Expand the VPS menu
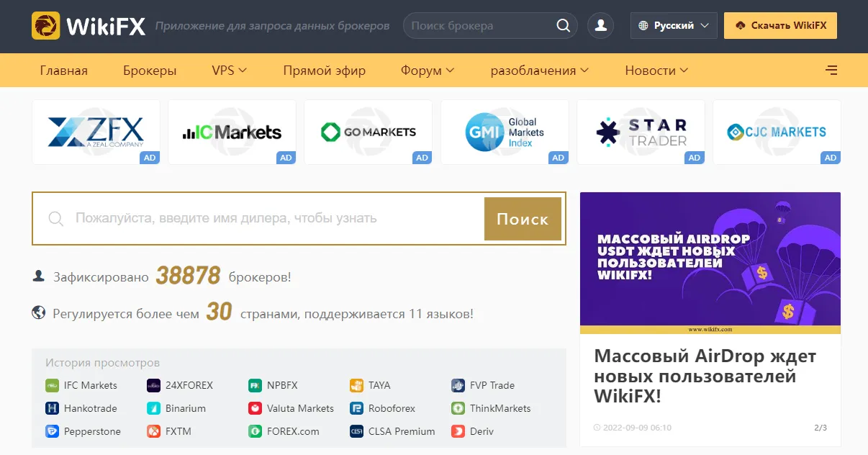The height and width of the screenshot is (455, 868). (230, 71)
